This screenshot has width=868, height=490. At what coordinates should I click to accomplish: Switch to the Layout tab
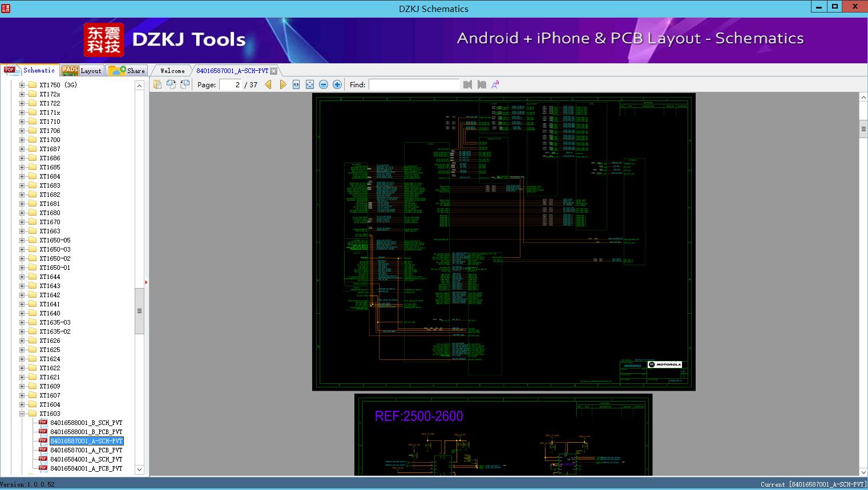[x=82, y=71]
